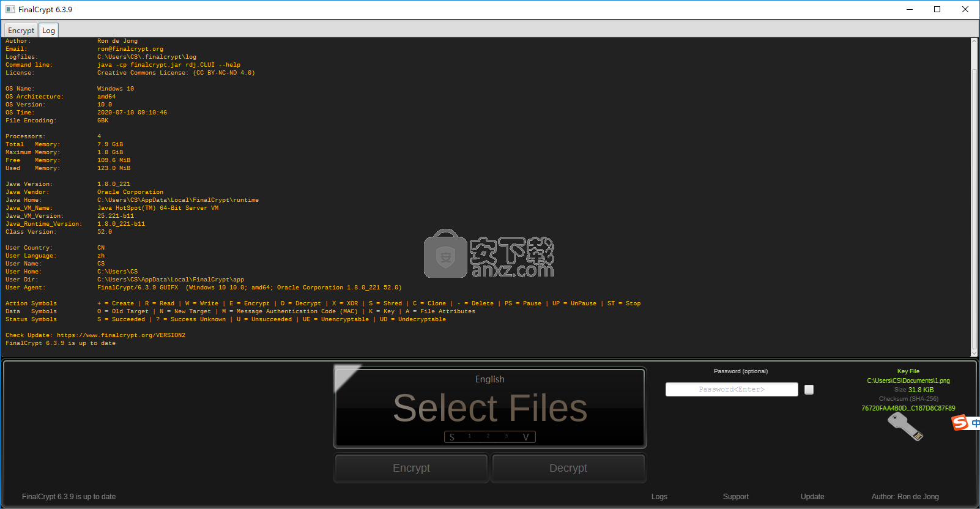The image size is (980, 509).
Task: Click Author: Ron de Jong link
Action: tap(905, 497)
